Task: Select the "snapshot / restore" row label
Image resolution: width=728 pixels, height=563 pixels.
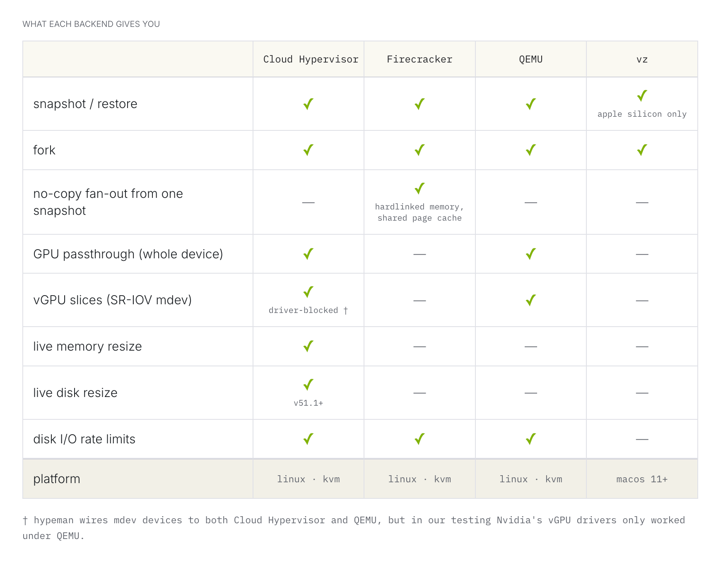Action: tap(85, 103)
